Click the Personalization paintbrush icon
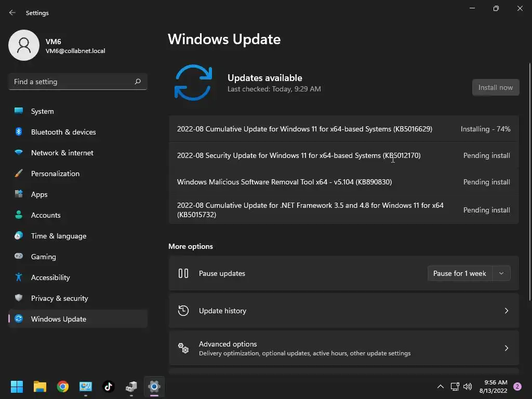This screenshot has height=399, width=532. (x=19, y=173)
